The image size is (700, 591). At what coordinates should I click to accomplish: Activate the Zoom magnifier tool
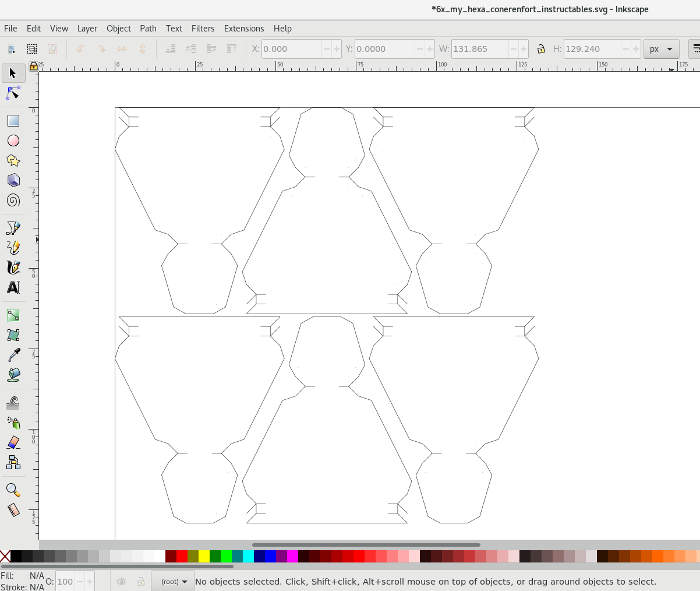[13, 490]
